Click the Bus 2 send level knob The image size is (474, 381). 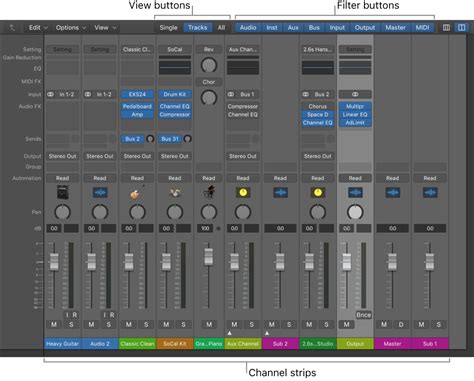coord(150,139)
